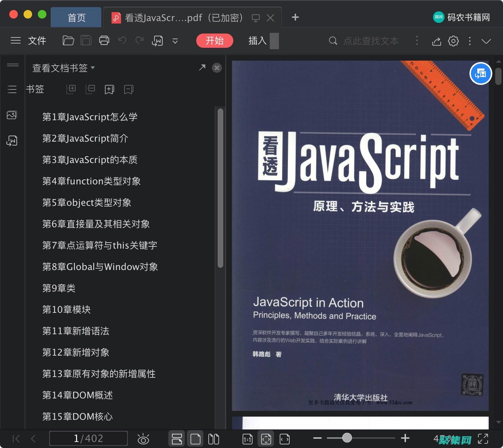Switch to the 插入 ribbon tab
The image size is (503, 448).
tap(257, 41)
